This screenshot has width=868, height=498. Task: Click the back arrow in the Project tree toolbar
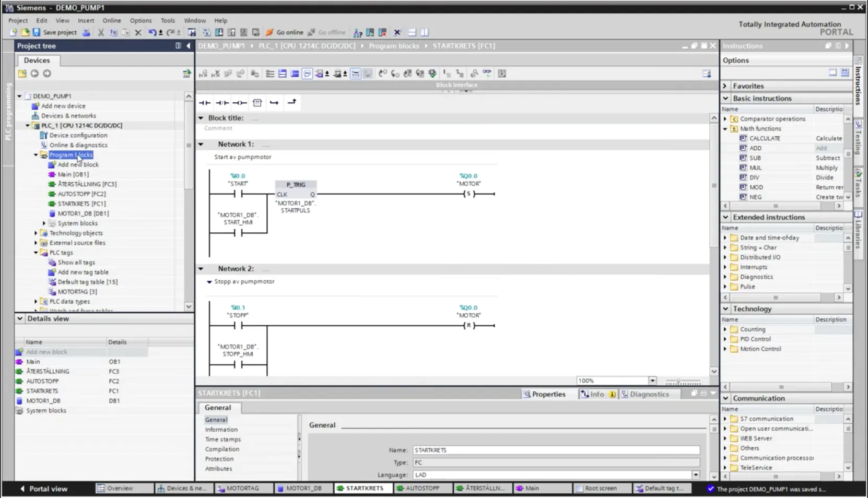click(34, 74)
